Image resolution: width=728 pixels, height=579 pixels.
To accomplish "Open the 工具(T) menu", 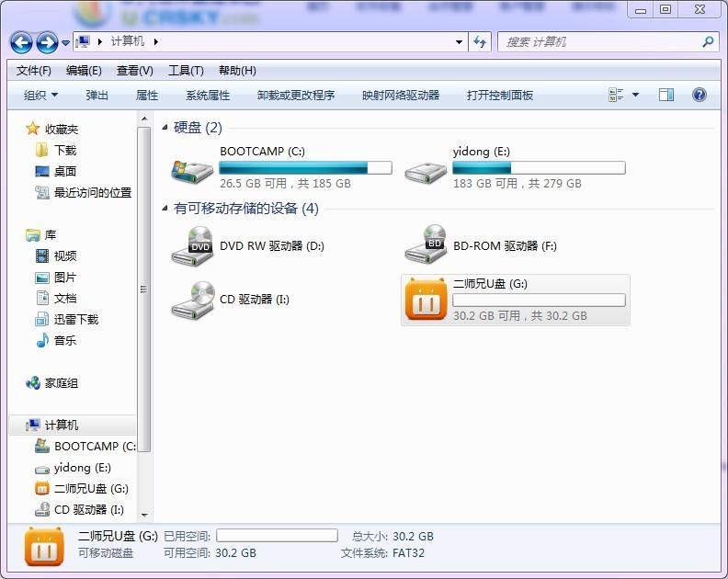I will (186, 71).
